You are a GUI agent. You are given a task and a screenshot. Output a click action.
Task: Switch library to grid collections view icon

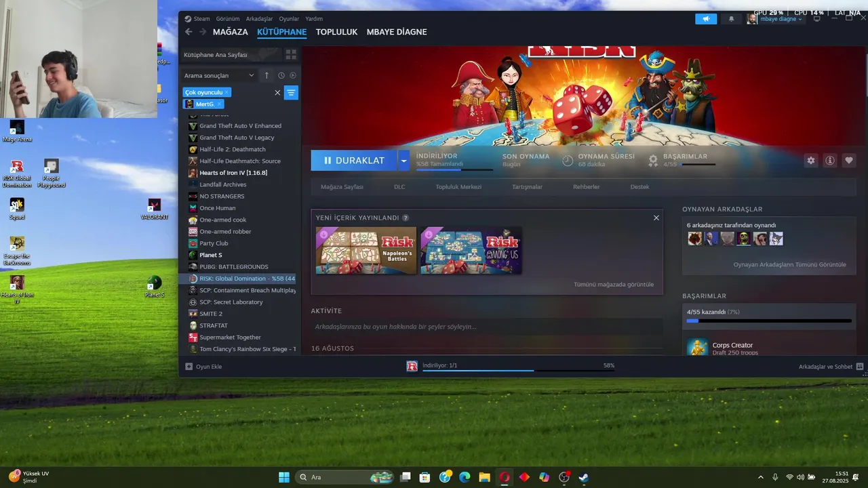(291, 55)
